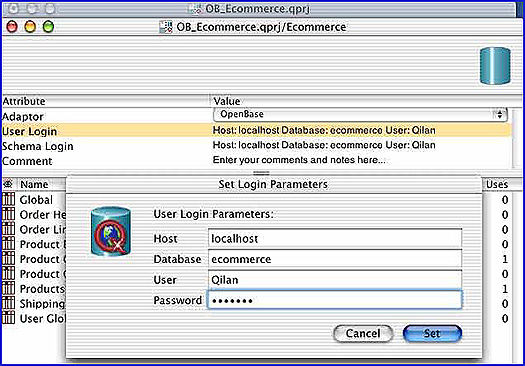Click the database cylinder icon at top right

click(x=495, y=66)
